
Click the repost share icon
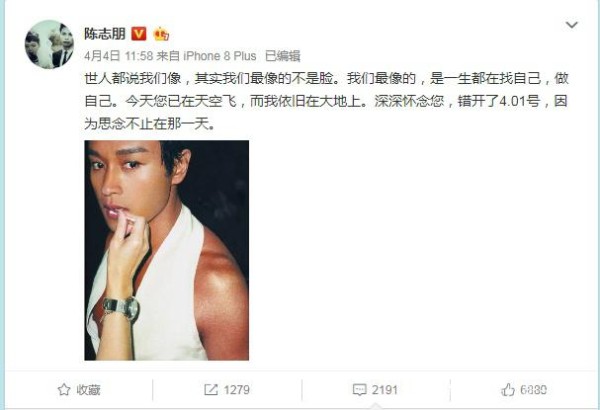211,390
